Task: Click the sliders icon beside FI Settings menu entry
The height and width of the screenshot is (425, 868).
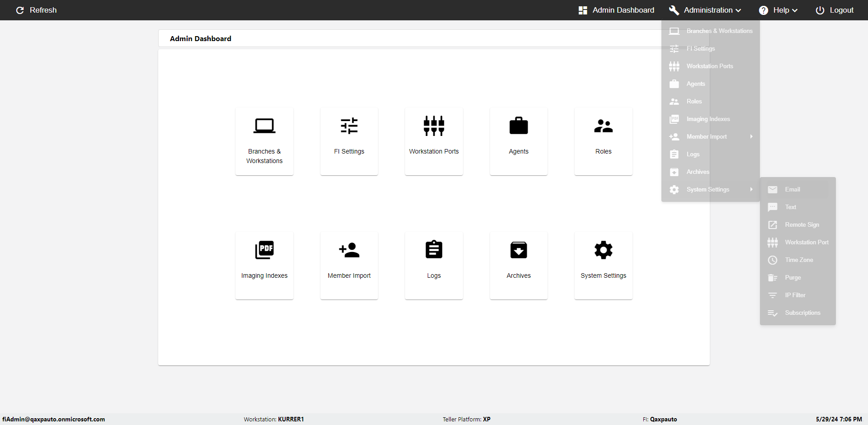Action: [x=674, y=49]
